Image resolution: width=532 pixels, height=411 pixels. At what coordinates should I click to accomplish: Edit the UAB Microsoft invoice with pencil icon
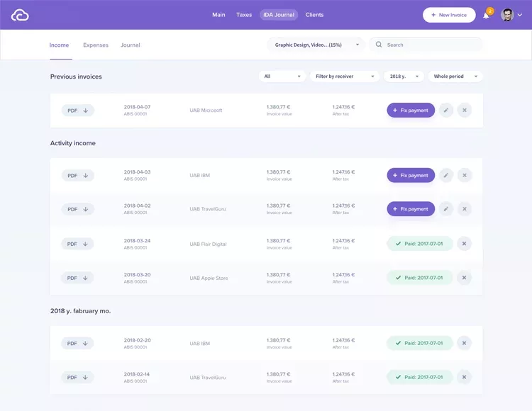coord(445,111)
